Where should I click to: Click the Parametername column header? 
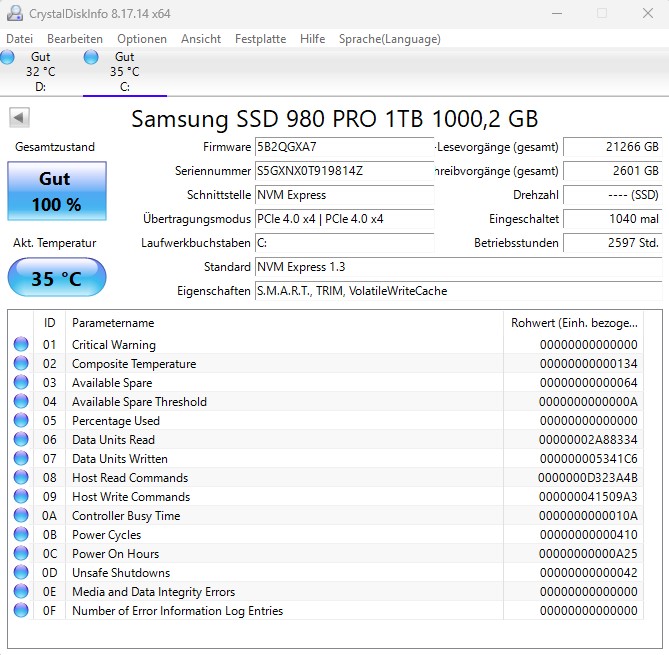284,323
